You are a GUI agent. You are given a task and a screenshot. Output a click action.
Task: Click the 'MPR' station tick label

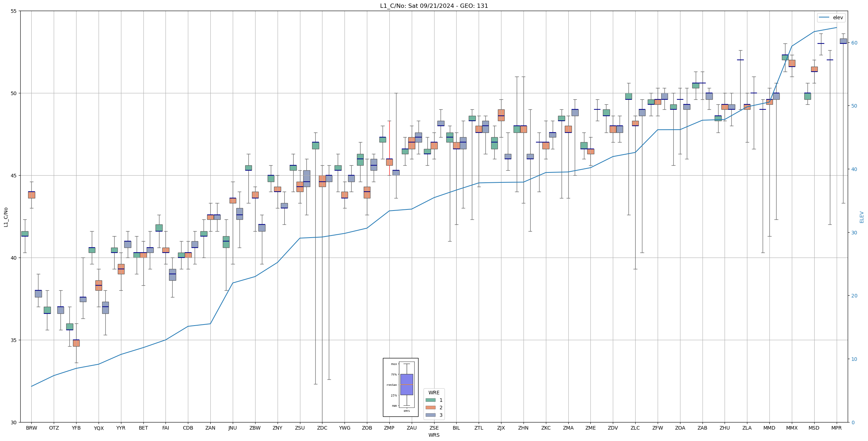tap(837, 428)
